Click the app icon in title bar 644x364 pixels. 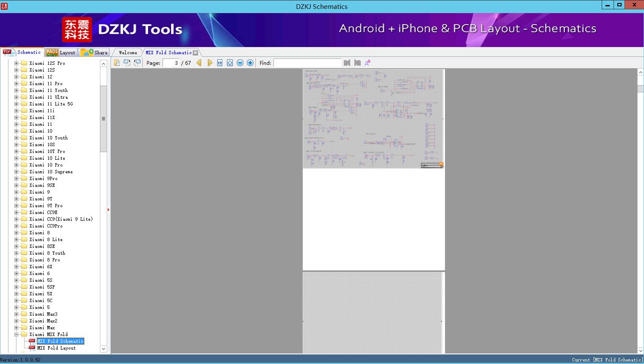coord(4,6)
